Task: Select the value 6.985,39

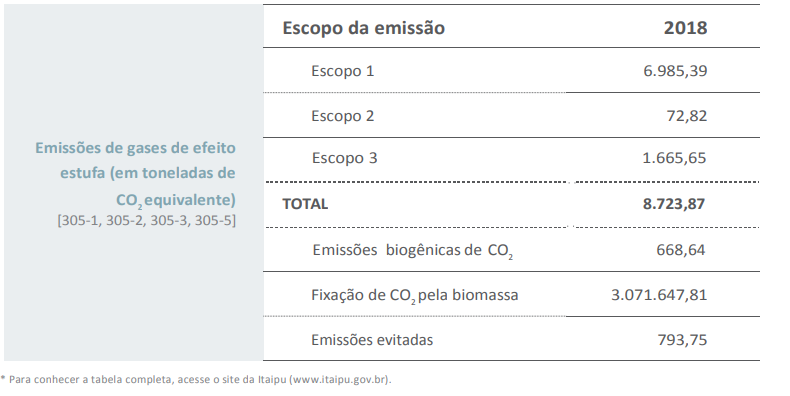Action: [675, 71]
